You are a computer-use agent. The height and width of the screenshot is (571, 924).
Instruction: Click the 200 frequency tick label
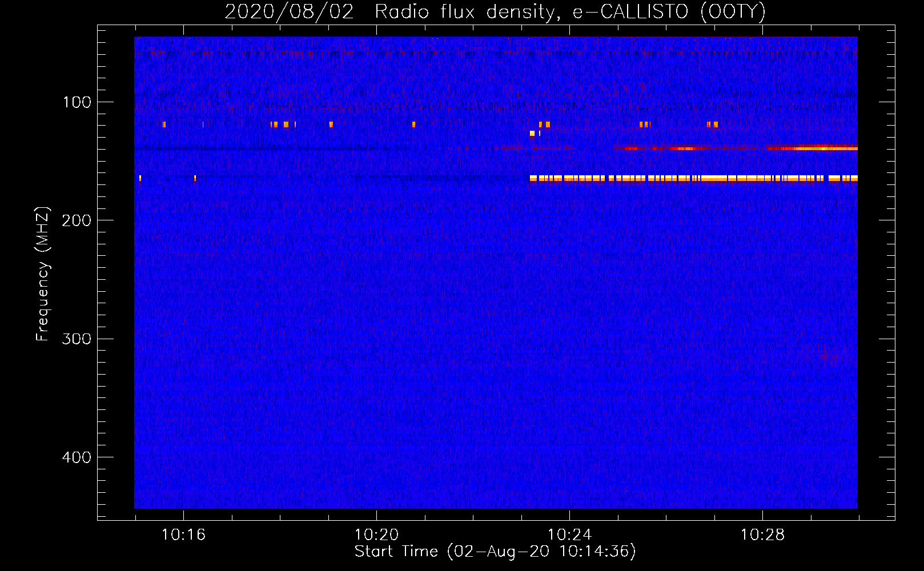click(x=77, y=220)
